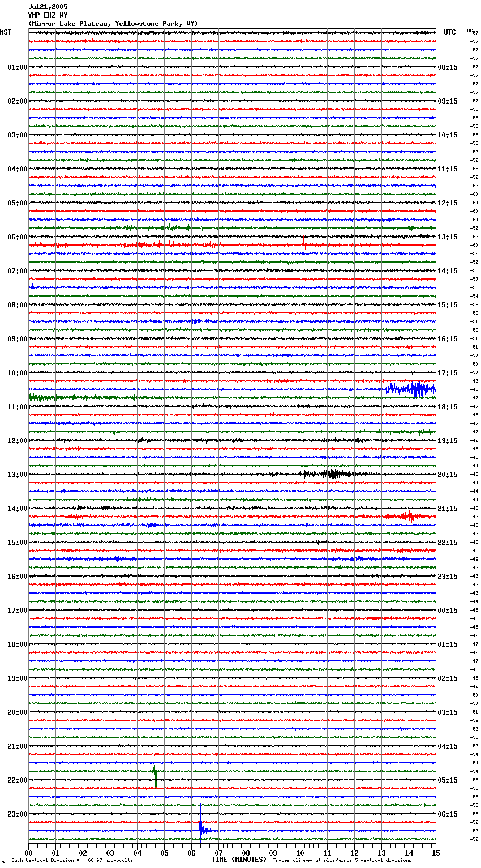Click the large blue burst on 10:30 trace
The height and width of the screenshot is (868, 481).
pyautogui.click(x=411, y=389)
